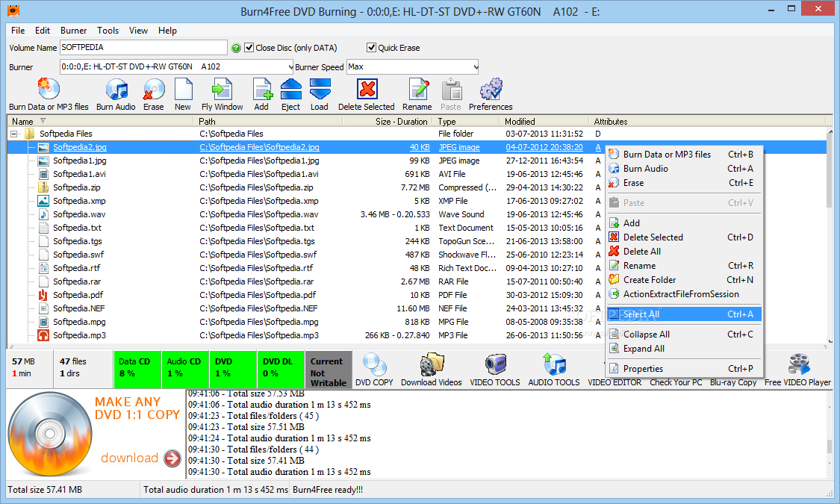Viewport: 840px width, 504px height.
Task: Open the Fly Window toolbar icon
Action: pos(222,89)
